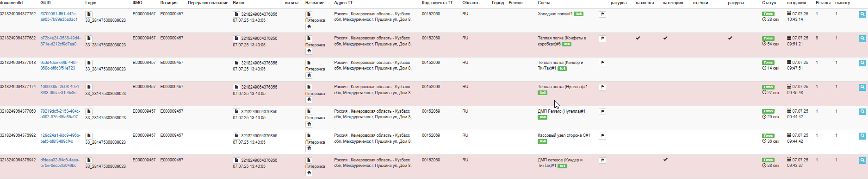Open magnifier button for Холодная полка#1 row

tap(862, 14)
